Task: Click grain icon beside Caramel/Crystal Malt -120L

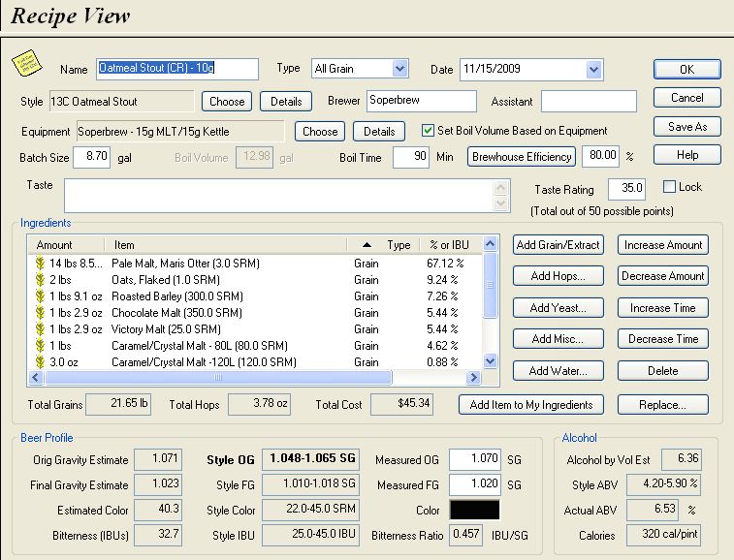Action: pos(41,362)
